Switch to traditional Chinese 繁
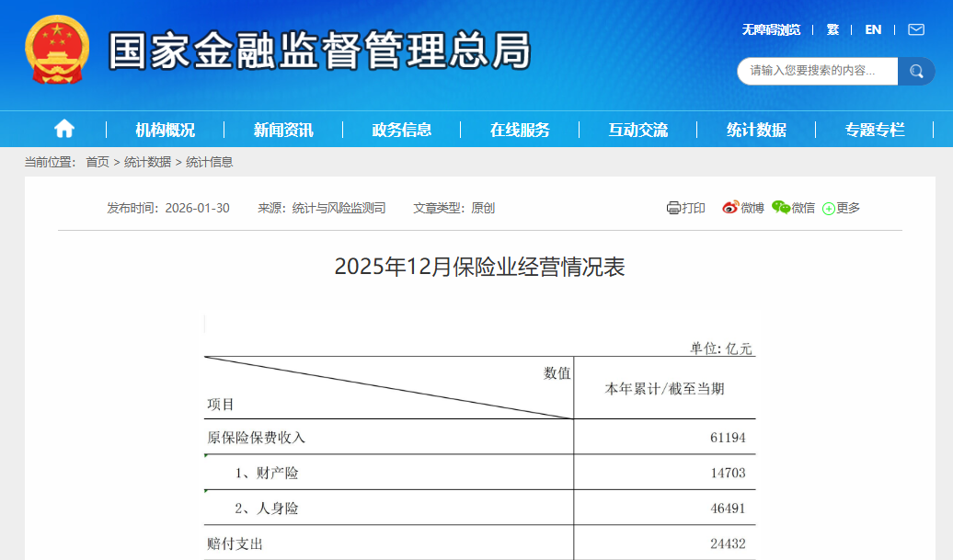 (832, 29)
